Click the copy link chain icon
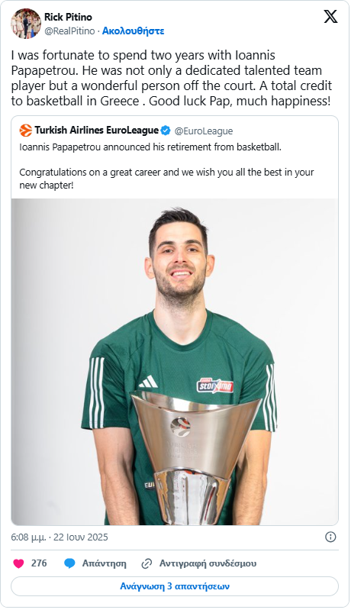This screenshot has width=364, height=613. (x=147, y=563)
